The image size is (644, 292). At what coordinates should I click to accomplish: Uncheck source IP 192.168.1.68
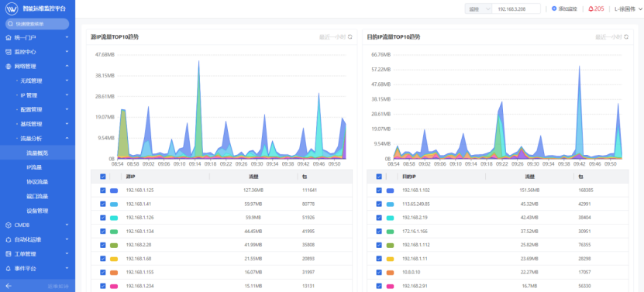[x=102, y=259]
